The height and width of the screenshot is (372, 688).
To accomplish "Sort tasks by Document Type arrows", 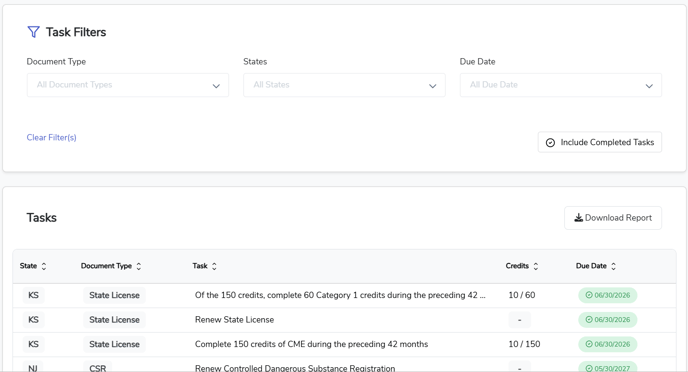I will point(139,266).
